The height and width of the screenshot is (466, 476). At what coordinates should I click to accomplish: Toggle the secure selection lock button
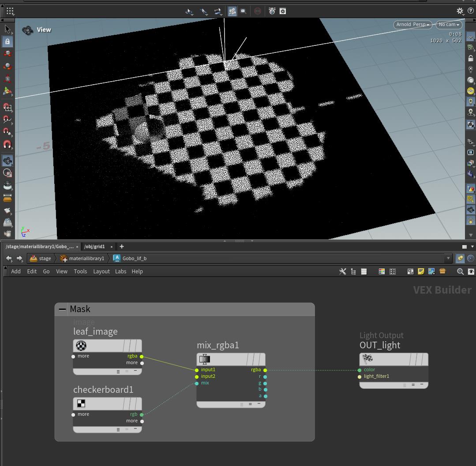7,41
